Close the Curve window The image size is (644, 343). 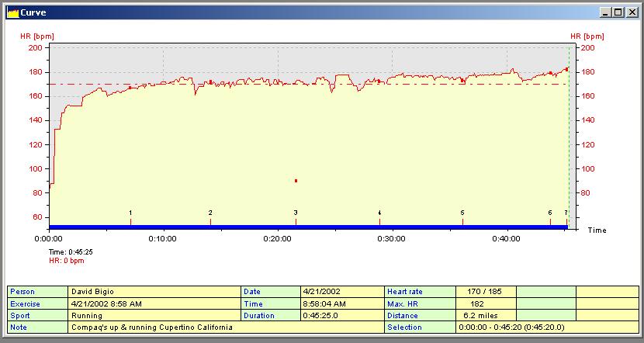(x=630, y=12)
